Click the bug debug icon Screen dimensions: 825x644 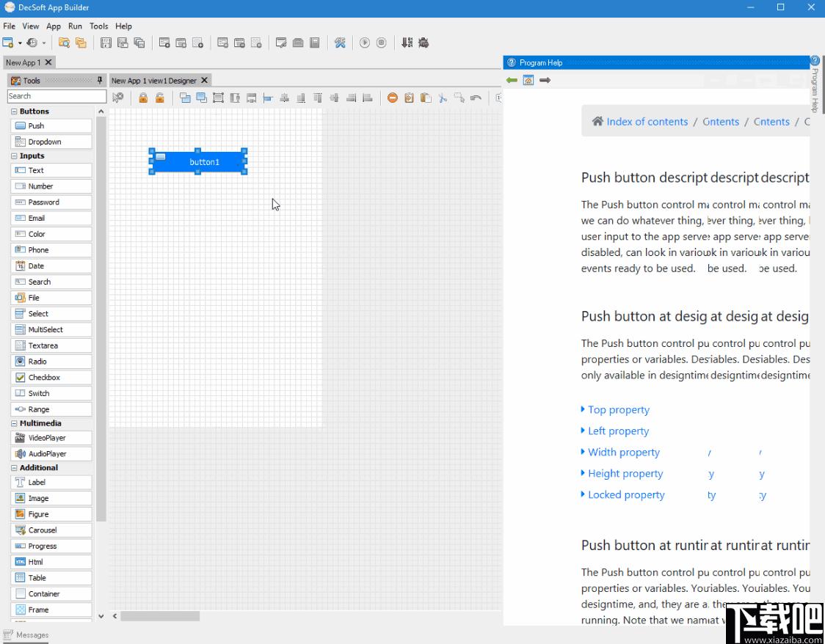click(424, 43)
